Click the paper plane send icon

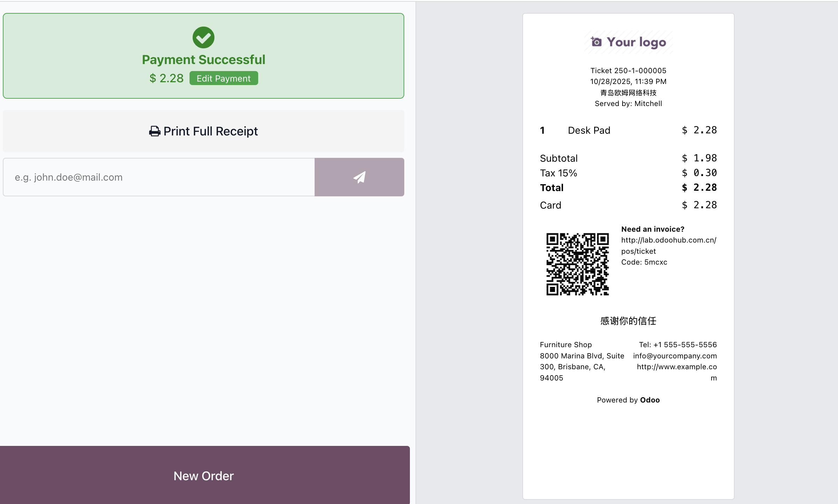[359, 177]
